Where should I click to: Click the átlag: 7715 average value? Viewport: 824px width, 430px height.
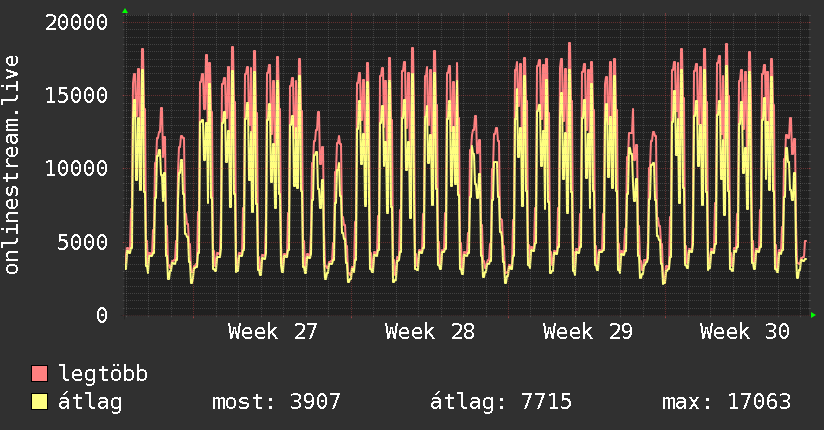(501, 402)
